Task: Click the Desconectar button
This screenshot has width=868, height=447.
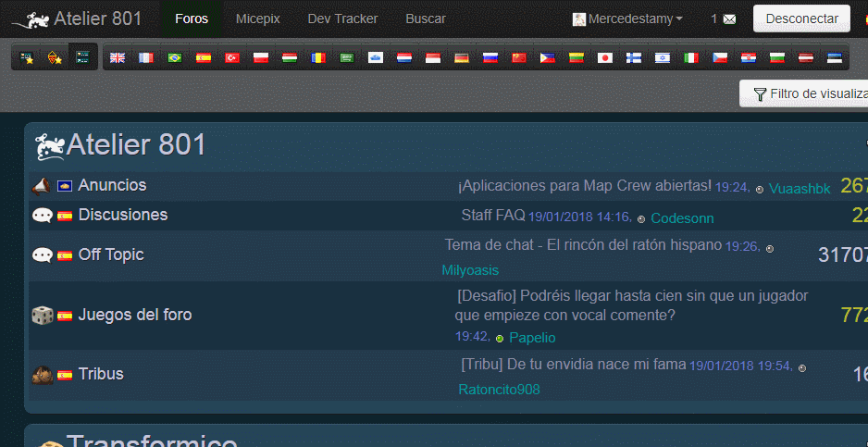Action: [x=801, y=19]
